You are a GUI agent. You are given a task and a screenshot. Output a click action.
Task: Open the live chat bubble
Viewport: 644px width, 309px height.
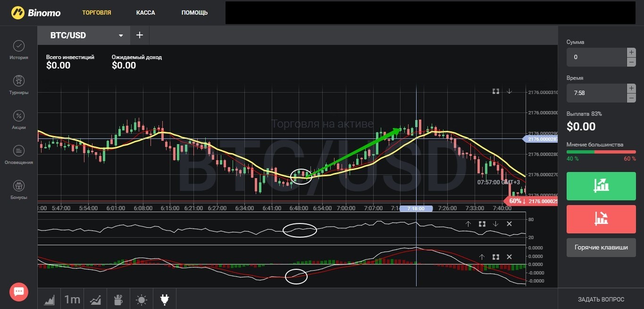[19, 292]
